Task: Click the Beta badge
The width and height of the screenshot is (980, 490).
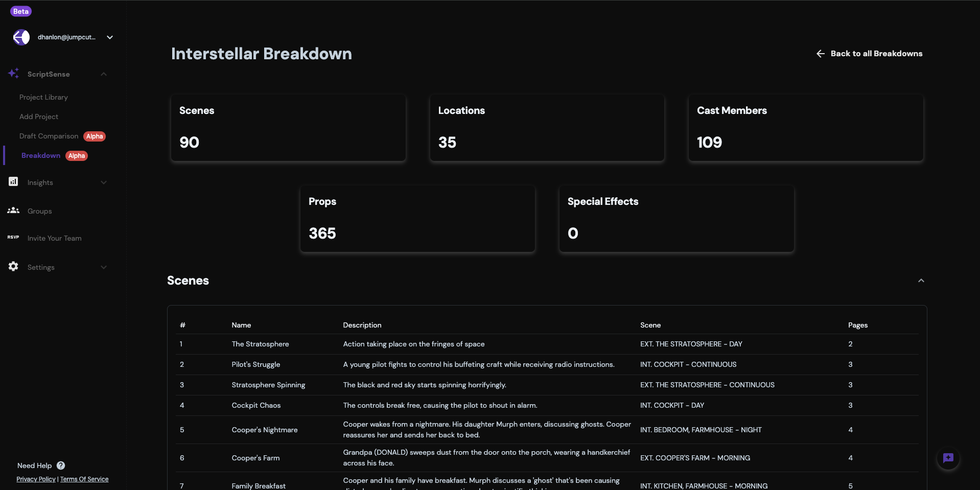Action: 21,11
